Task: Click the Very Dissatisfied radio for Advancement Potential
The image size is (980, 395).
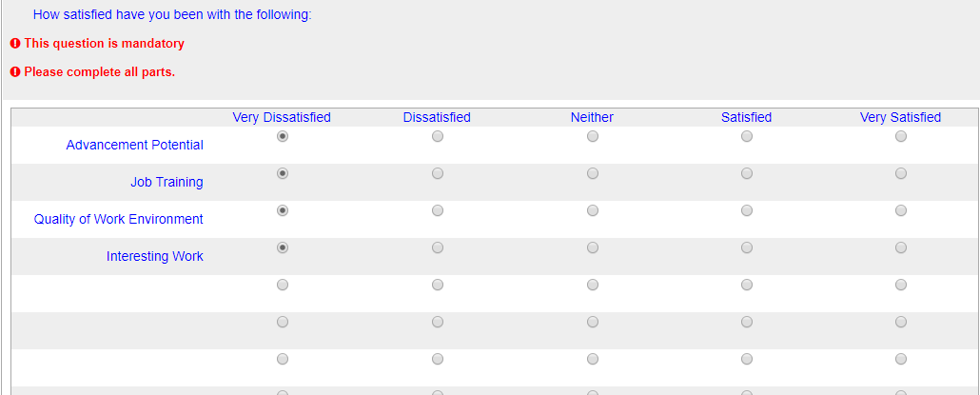Action: pos(282,137)
